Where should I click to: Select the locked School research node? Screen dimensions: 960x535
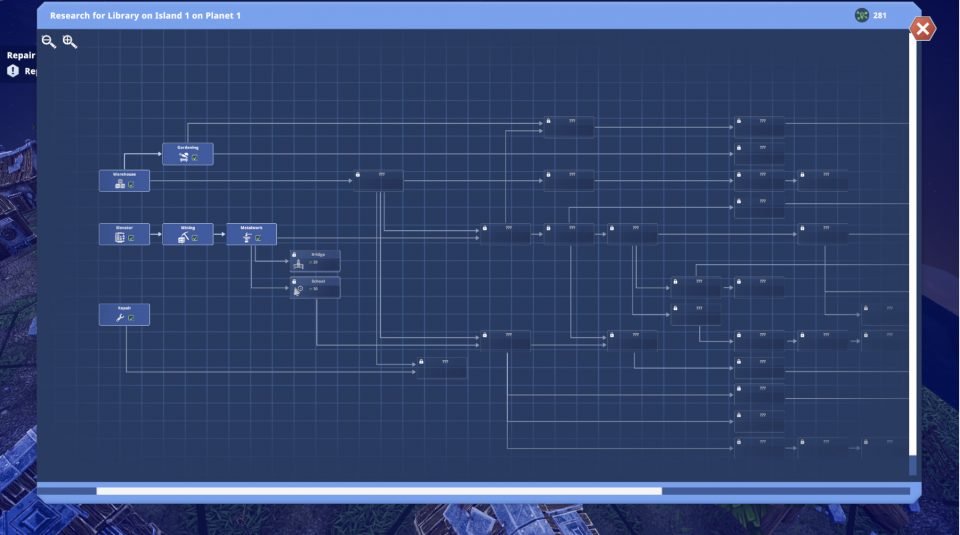coord(315,288)
